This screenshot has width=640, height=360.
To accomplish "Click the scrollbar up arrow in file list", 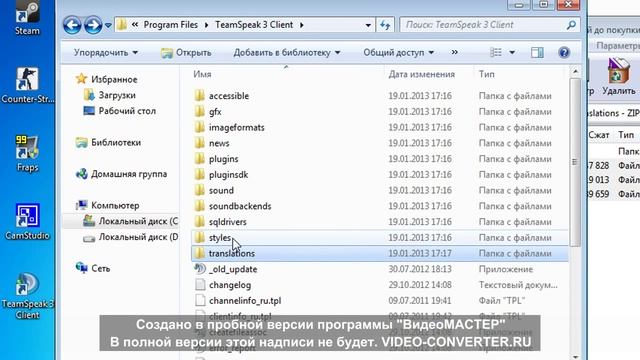I will (x=575, y=72).
